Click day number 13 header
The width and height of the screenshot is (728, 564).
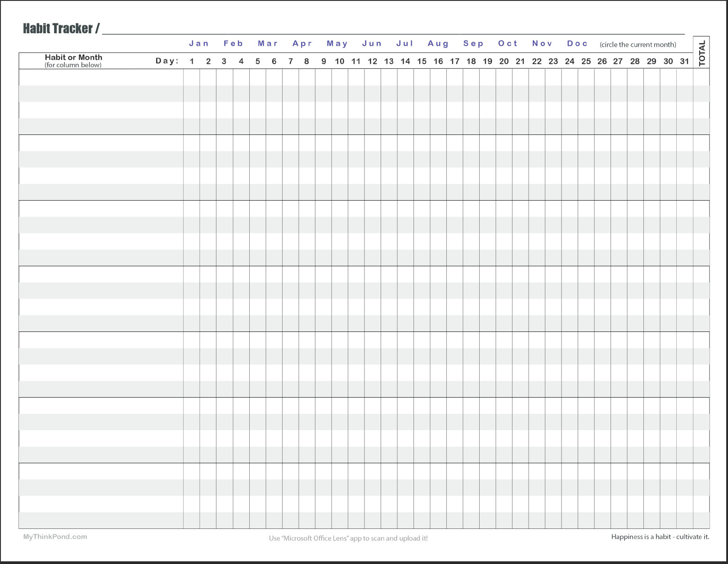pos(389,61)
